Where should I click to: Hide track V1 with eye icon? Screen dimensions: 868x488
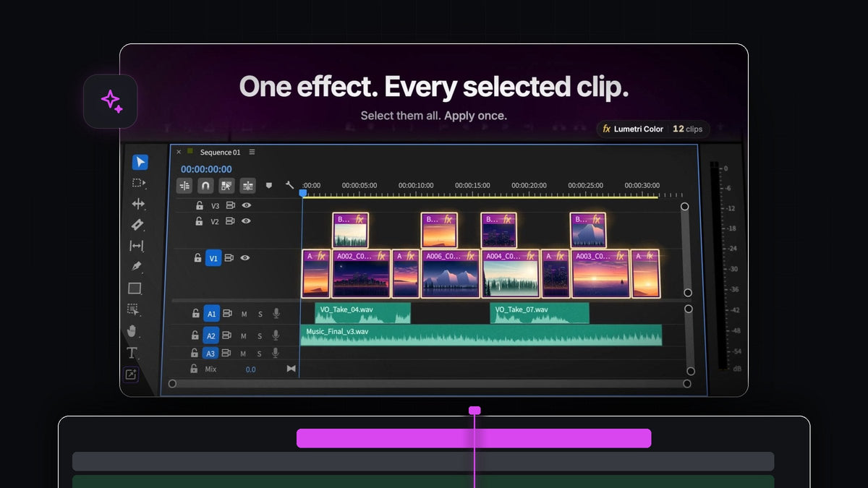pos(245,258)
